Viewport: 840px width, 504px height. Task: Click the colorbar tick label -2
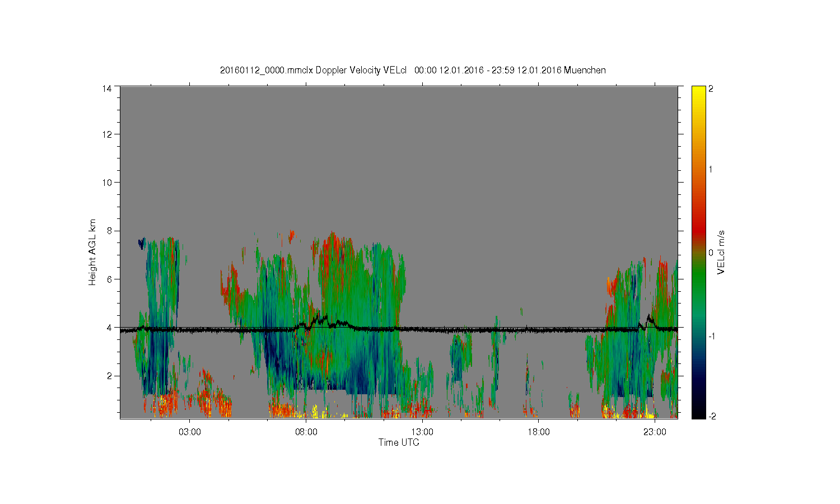(x=712, y=417)
